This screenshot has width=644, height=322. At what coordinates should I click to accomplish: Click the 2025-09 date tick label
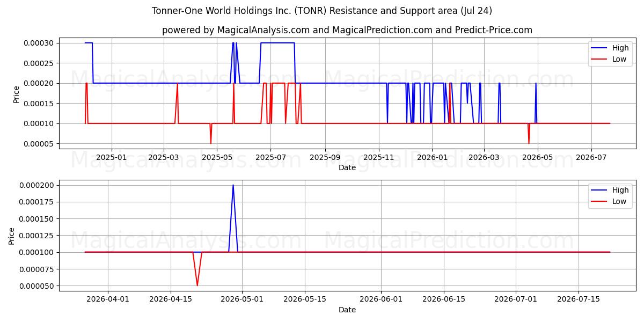pyautogui.click(x=325, y=158)
